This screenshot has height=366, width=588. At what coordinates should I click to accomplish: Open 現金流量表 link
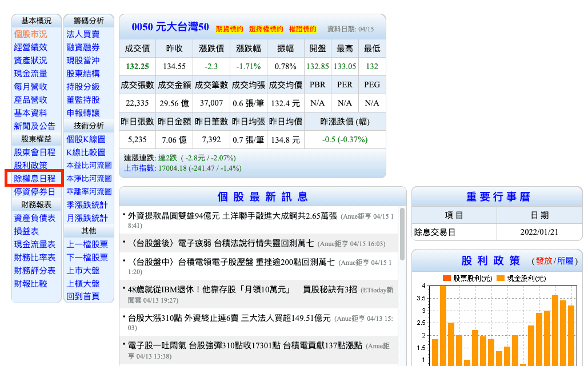tap(34, 244)
